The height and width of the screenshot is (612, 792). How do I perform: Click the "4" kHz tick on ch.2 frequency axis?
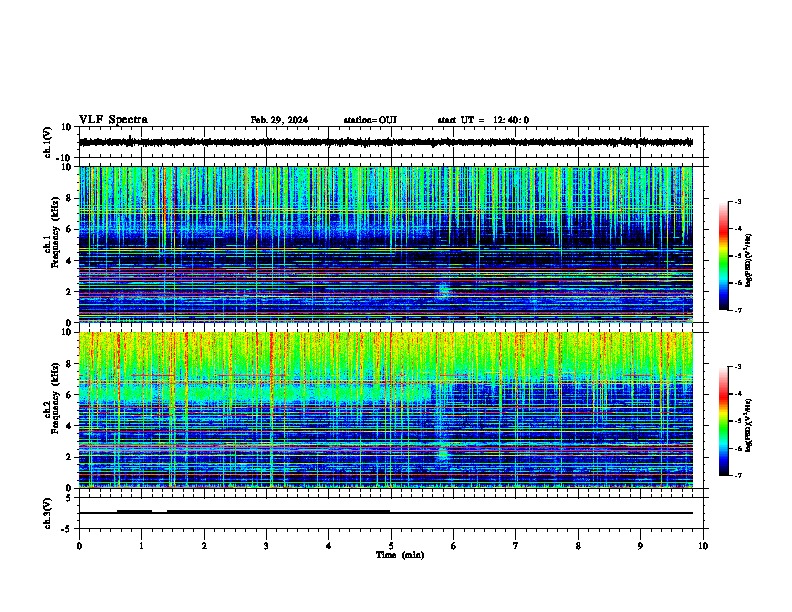[x=69, y=426]
